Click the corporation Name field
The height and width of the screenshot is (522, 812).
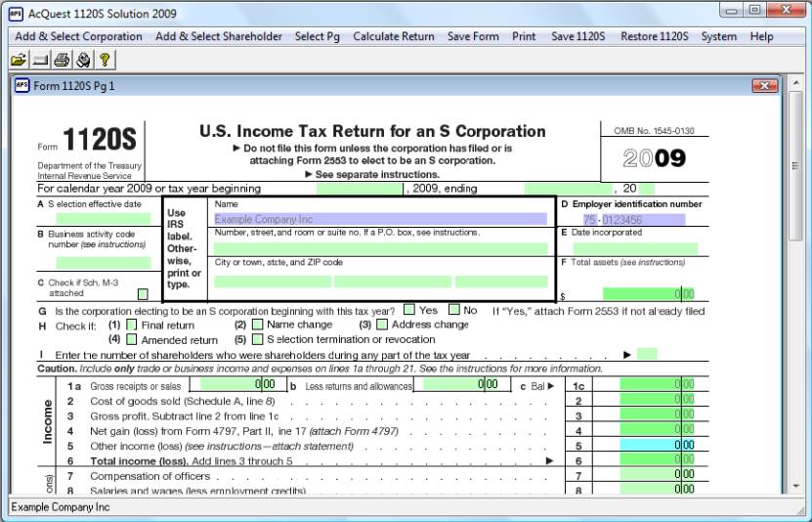(381, 219)
